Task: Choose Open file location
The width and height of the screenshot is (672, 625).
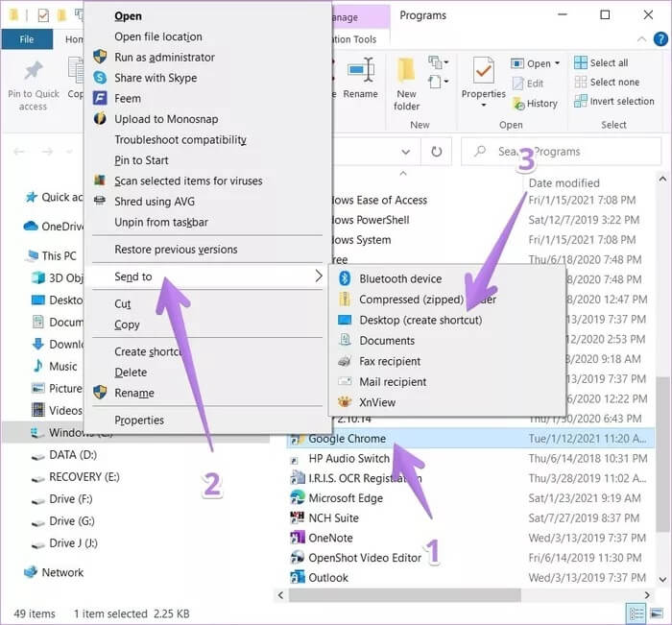Action: [x=157, y=36]
